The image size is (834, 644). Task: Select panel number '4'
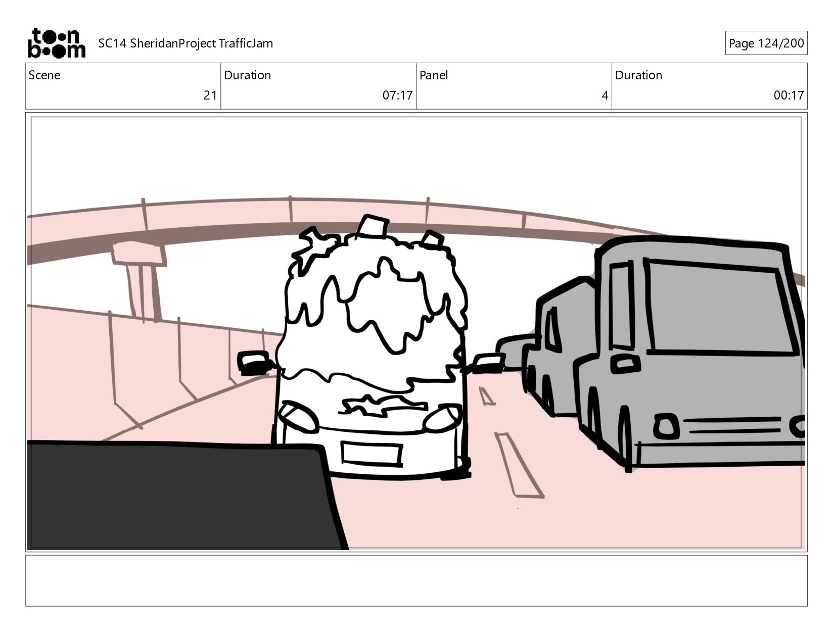(x=605, y=95)
